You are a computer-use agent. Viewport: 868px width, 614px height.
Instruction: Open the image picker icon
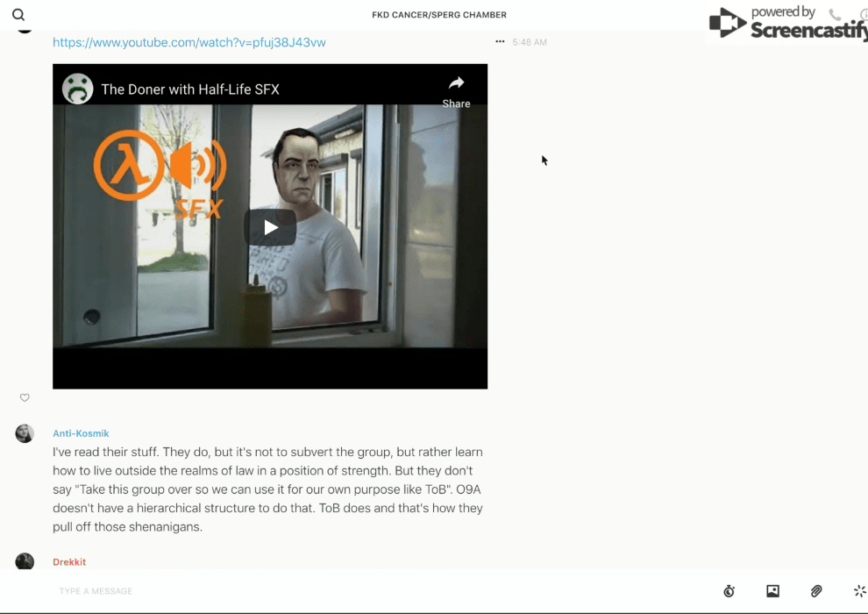pos(772,591)
